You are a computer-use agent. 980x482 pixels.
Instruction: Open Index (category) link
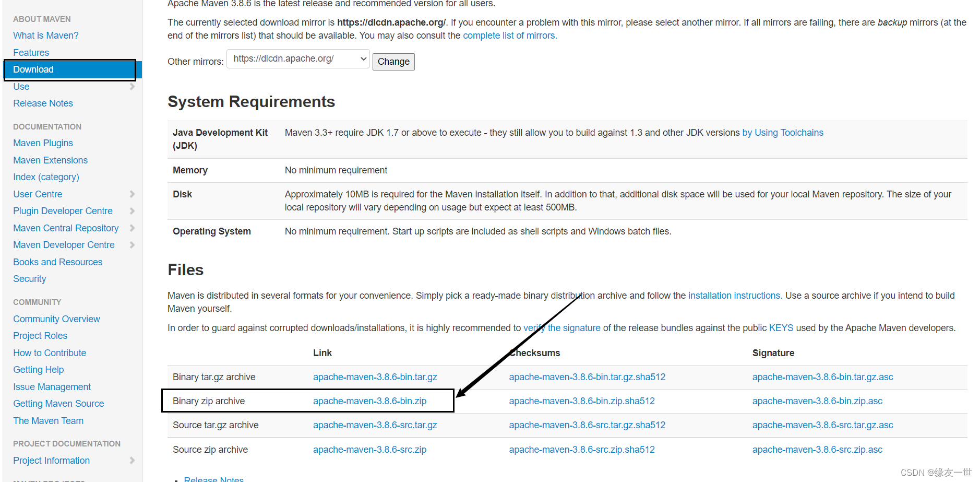[46, 177]
